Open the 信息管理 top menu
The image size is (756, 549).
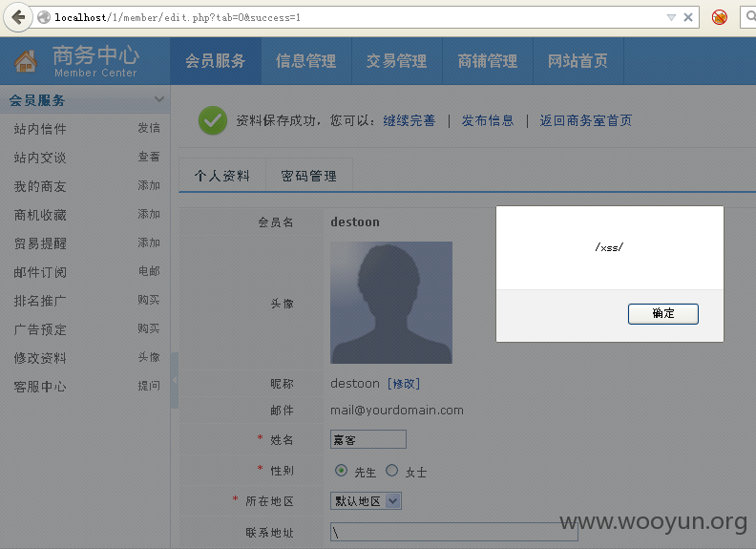click(x=306, y=61)
